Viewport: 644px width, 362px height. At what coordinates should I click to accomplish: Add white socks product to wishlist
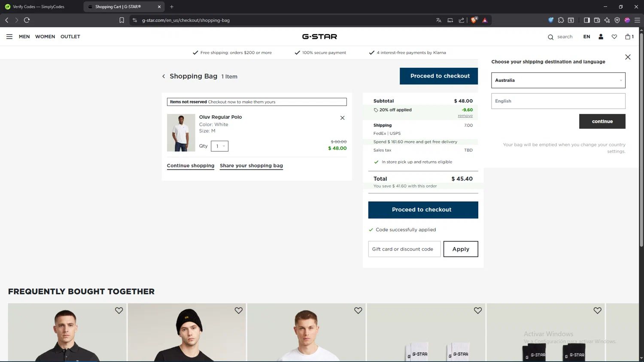[x=478, y=311]
